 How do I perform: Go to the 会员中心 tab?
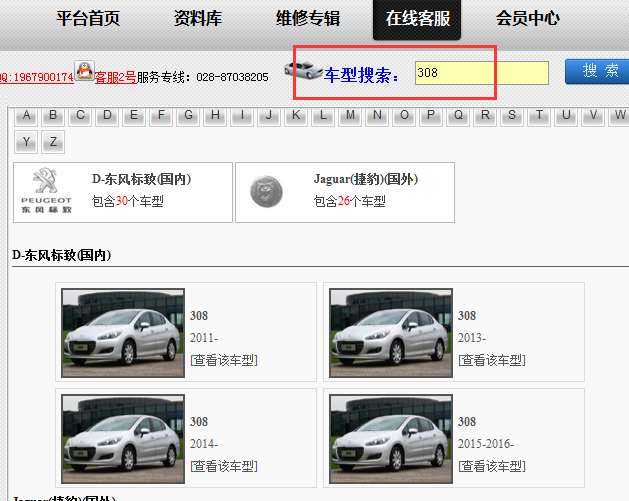[x=528, y=18]
